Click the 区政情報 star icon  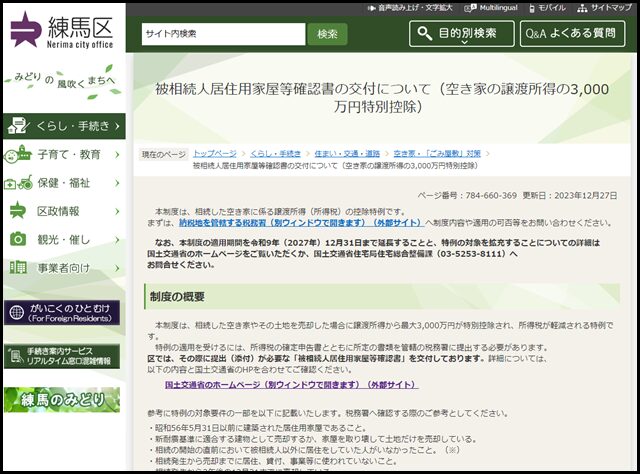18,211
